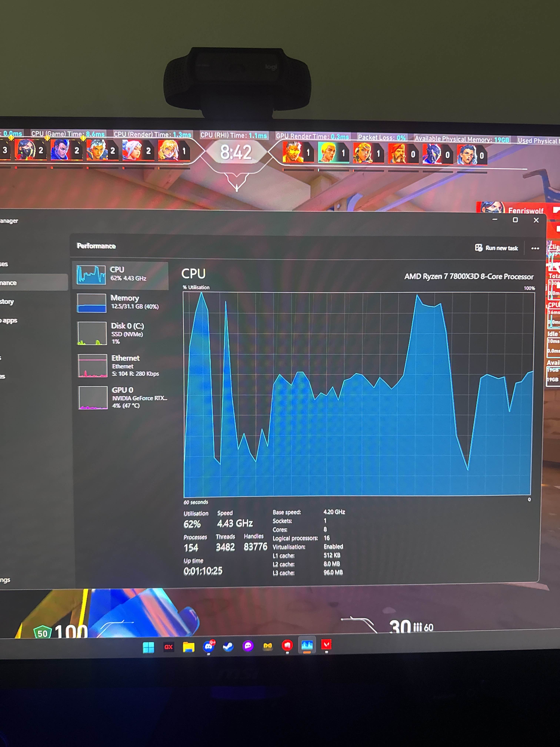Open the three-dots more options menu
This screenshot has width=560, height=747.
click(535, 249)
